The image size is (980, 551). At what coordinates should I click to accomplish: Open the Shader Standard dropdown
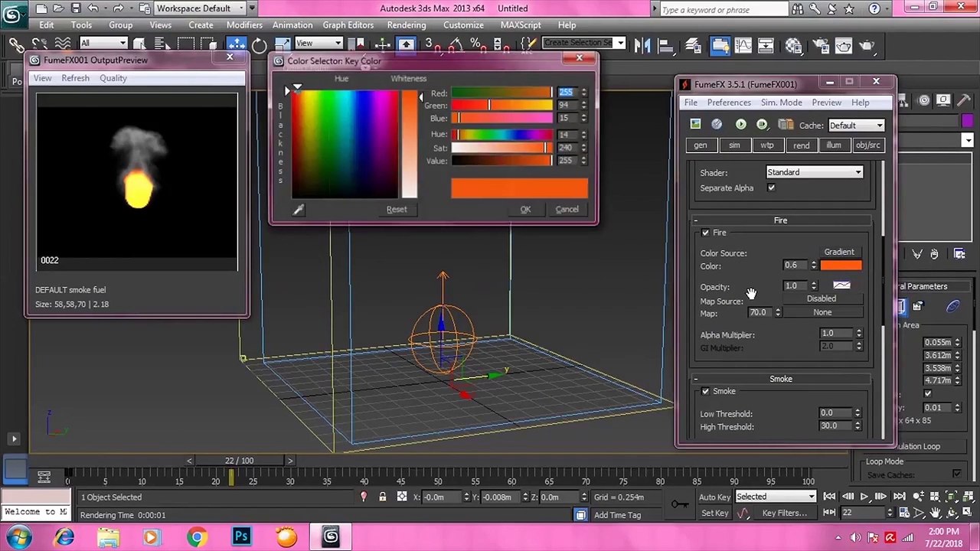tap(815, 172)
